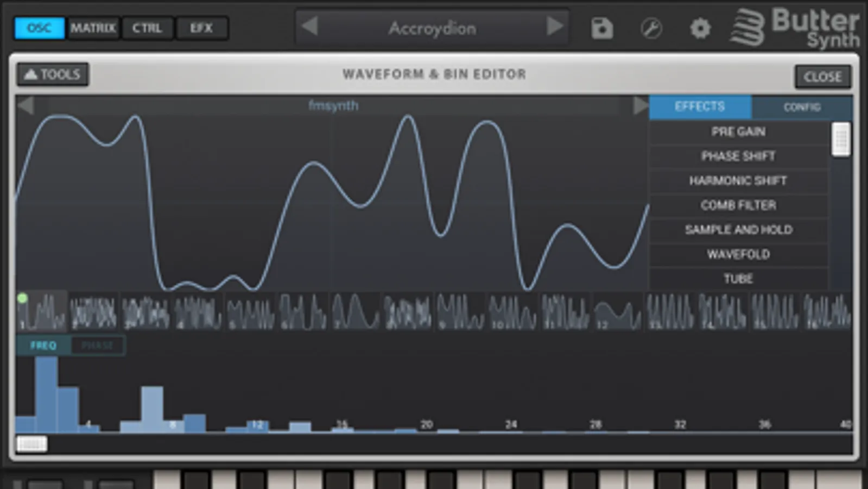The image size is (868, 489).
Task: Toggle the FREQ bin view
Action: [43, 346]
